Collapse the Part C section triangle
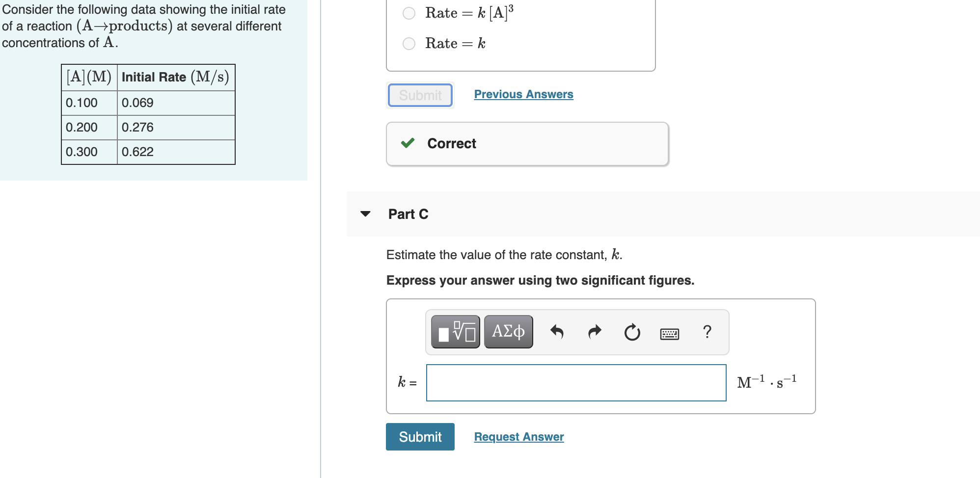Image resolution: width=980 pixels, height=478 pixels. coord(365,214)
